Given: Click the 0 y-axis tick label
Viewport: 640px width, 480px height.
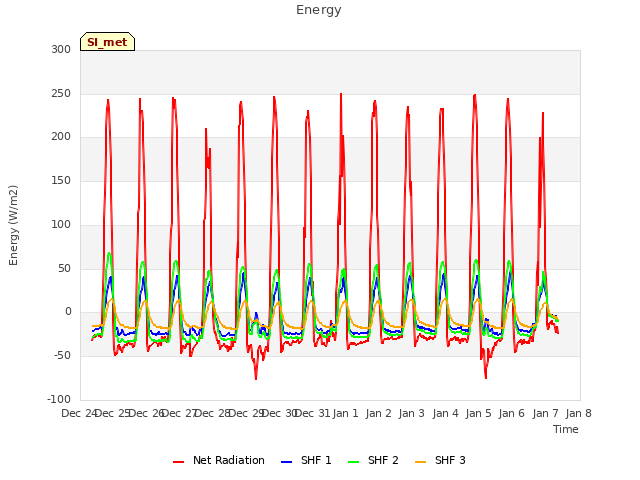Looking at the screenshot, I should point(68,312).
